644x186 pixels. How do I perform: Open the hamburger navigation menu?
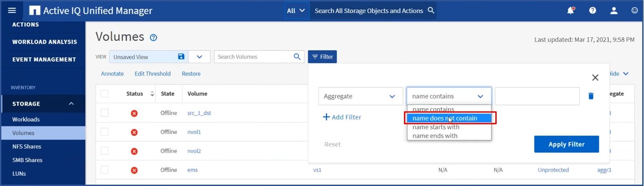pos(12,11)
